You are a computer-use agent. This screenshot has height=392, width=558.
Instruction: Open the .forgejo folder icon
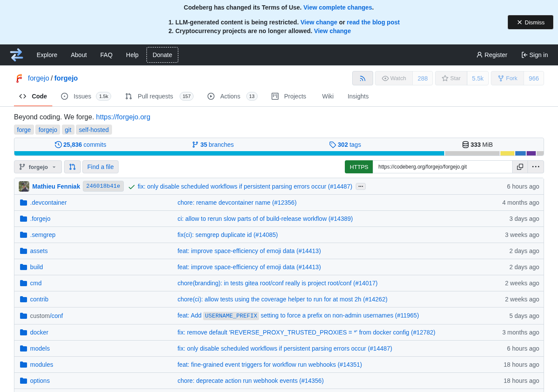pos(24,219)
